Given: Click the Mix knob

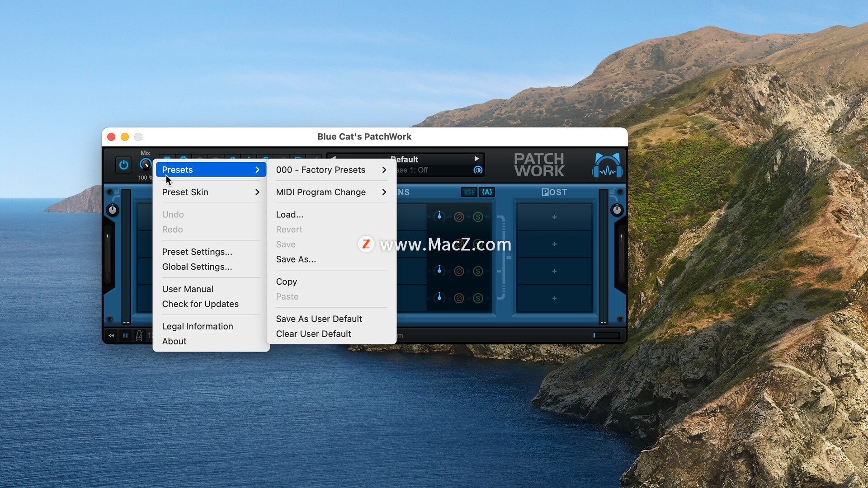Looking at the screenshot, I should tap(146, 164).
